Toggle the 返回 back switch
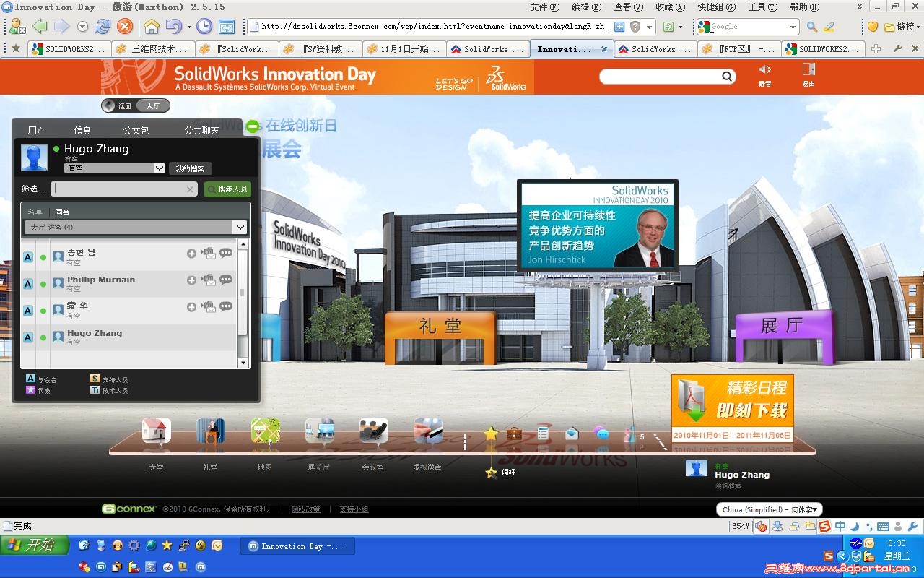This screenshot has width=924, height=578. [x=117, y=105]
